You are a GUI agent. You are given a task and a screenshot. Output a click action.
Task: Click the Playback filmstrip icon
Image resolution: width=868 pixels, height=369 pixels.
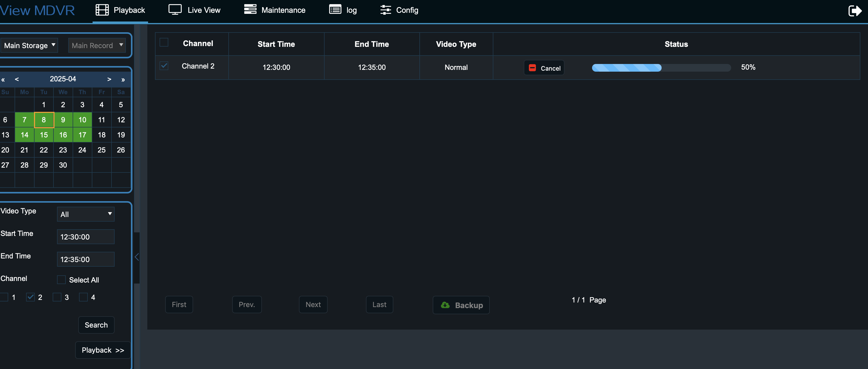(x=102, y=10)
